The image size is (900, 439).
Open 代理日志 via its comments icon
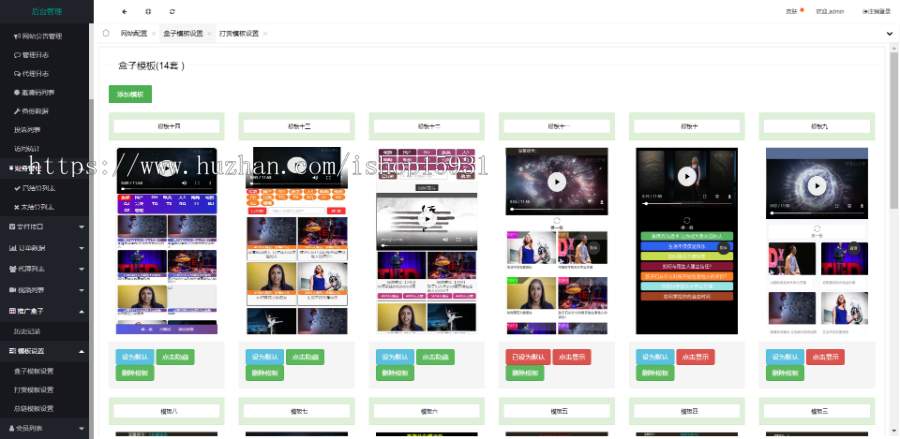[17, 74]
